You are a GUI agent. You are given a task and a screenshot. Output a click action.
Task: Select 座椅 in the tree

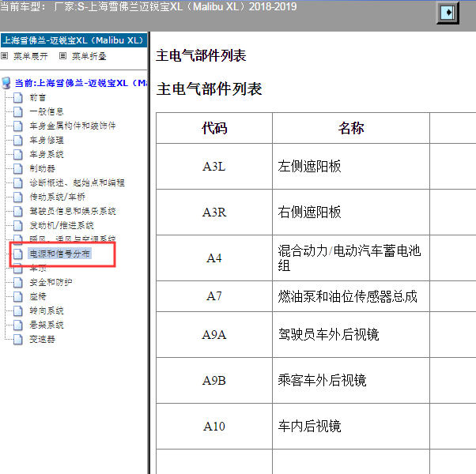point(38,296)
